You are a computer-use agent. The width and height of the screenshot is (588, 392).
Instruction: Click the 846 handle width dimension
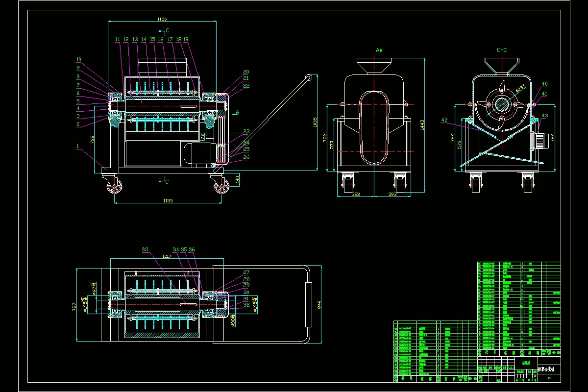[319, 304]
